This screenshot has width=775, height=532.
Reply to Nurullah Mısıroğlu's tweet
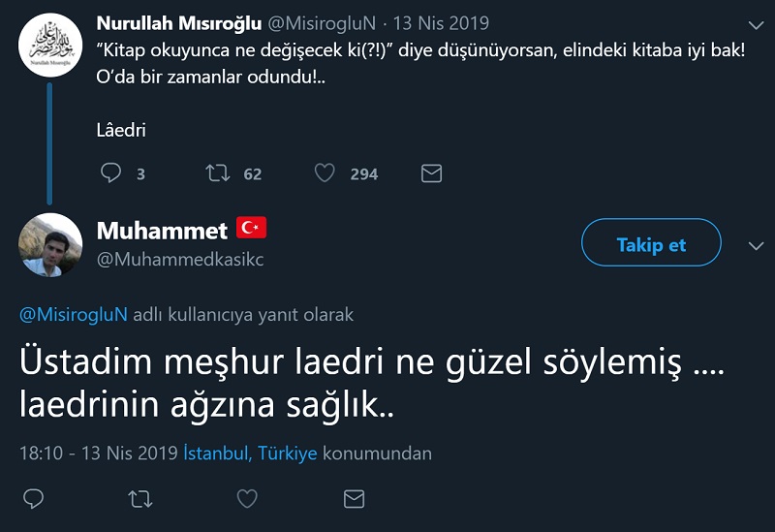pyautogui.click(x=111, y=173)
